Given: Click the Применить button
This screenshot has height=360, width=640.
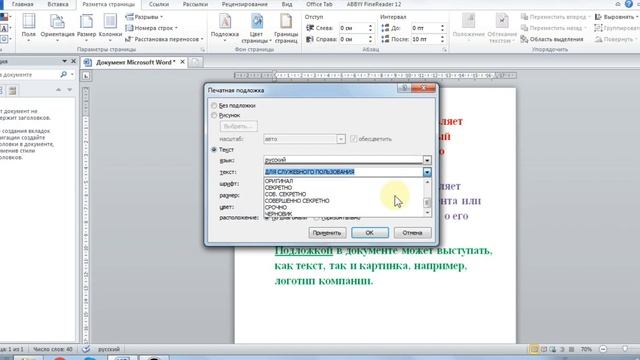Looking at the screenshot, I should coord(327,233).
